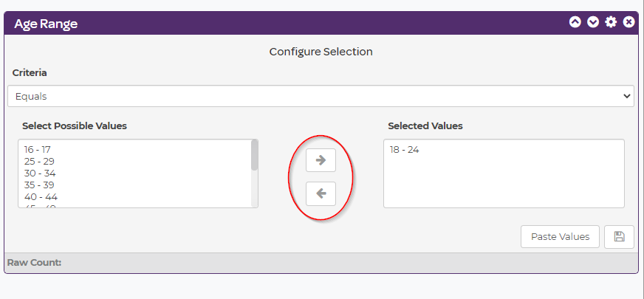Screen dimensions: 644x299
Task: Click the right arrow to add value
Action: pos(321,160)
